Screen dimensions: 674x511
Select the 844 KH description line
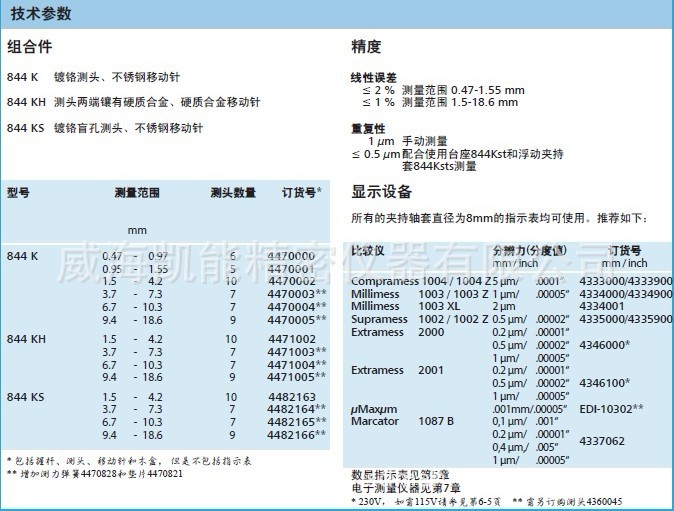coord(134,102)
